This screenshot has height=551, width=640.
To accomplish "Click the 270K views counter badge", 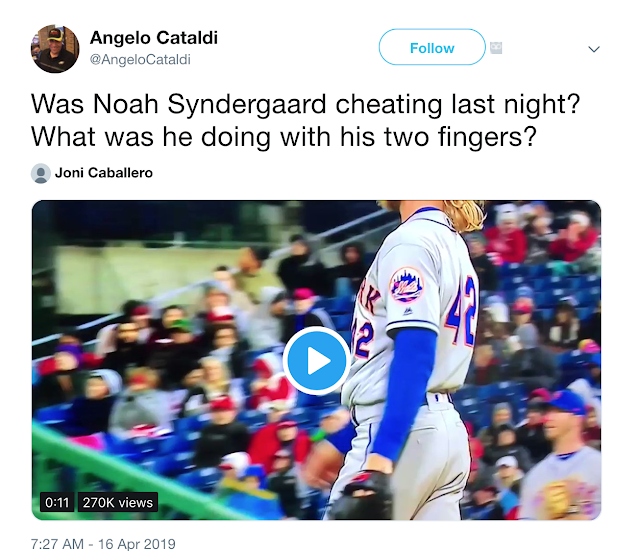I will 118,502.
